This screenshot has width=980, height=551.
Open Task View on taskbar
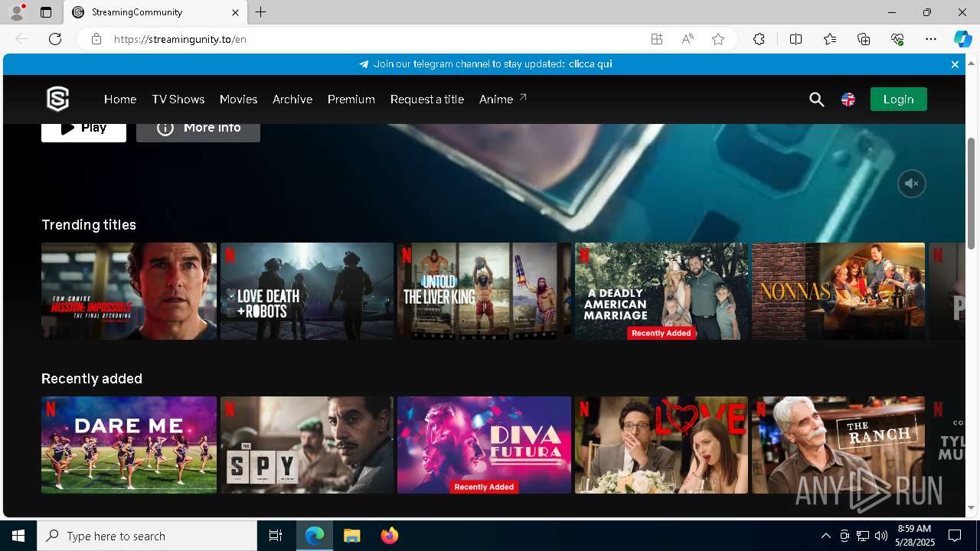click(276, 536)
